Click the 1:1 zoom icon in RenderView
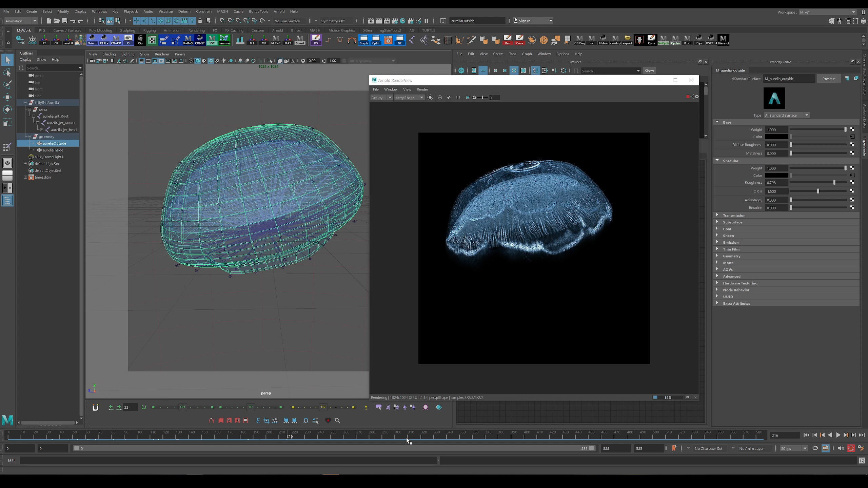This screenshot has height=488, width=868. coord(458,98)
